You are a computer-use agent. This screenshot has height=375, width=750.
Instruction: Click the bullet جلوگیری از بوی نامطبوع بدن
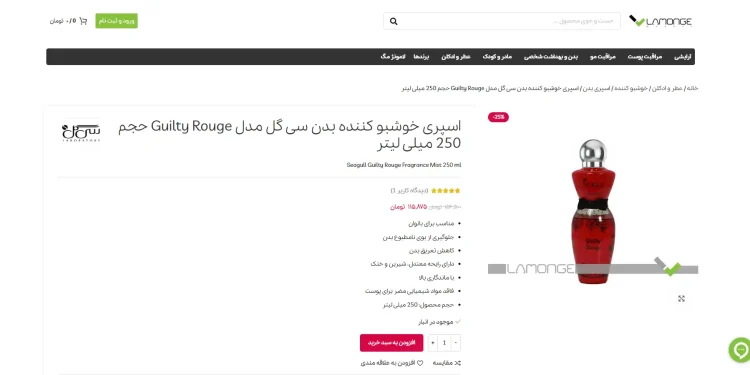point(419,237)
